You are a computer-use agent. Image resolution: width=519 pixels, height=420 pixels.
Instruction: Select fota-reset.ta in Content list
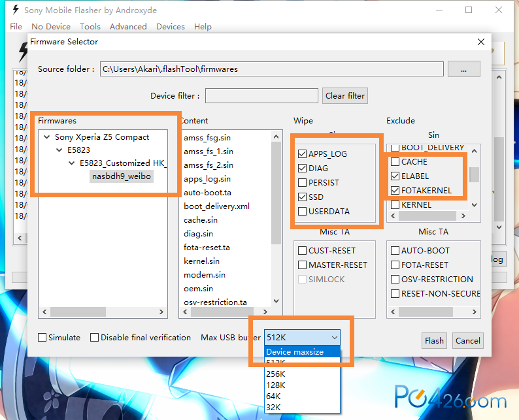[x=207, y=248]
